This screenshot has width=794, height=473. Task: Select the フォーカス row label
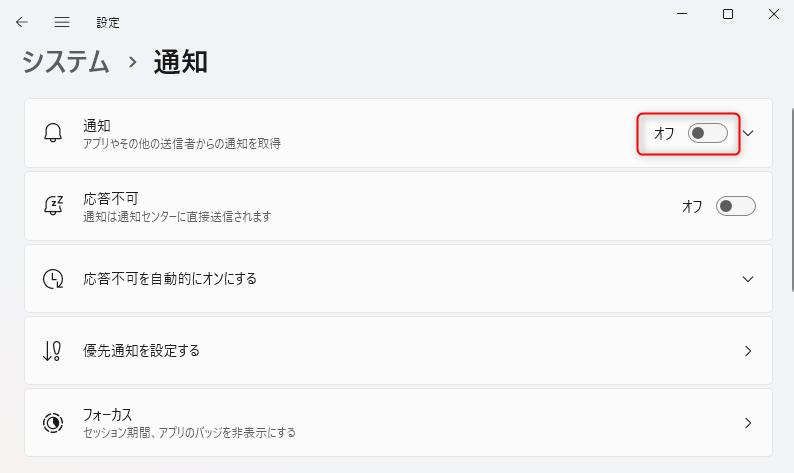107,415
